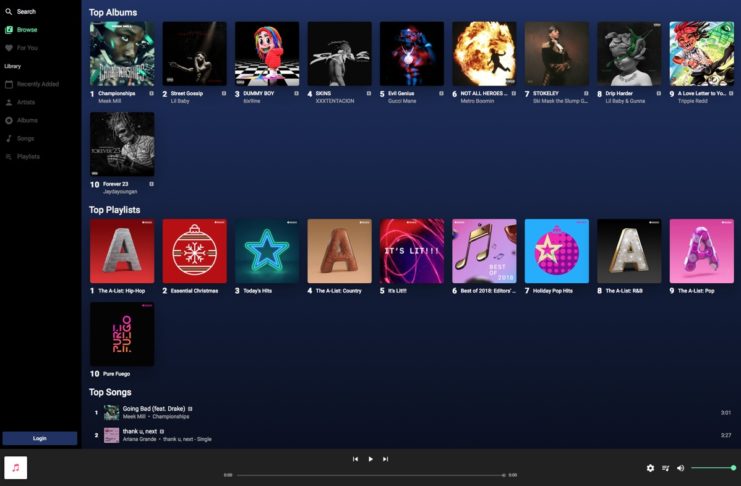Open the DUMMY BOY album cover
The image size is (741, 486).
[267, 53]
